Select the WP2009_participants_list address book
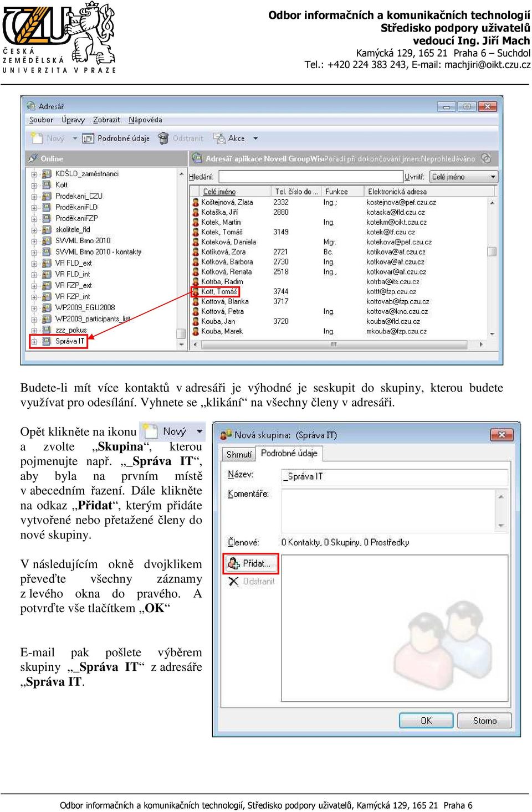 (93, 319)
